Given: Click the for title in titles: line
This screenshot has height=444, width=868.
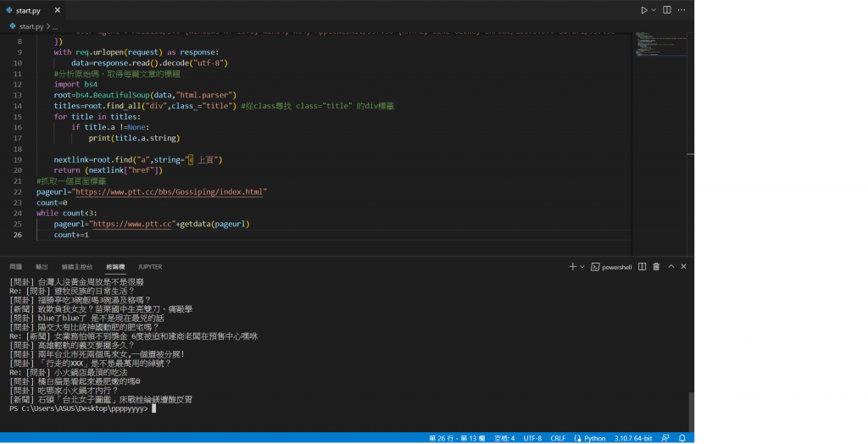Looking at the screenshot, I should (x=97, y=117).
